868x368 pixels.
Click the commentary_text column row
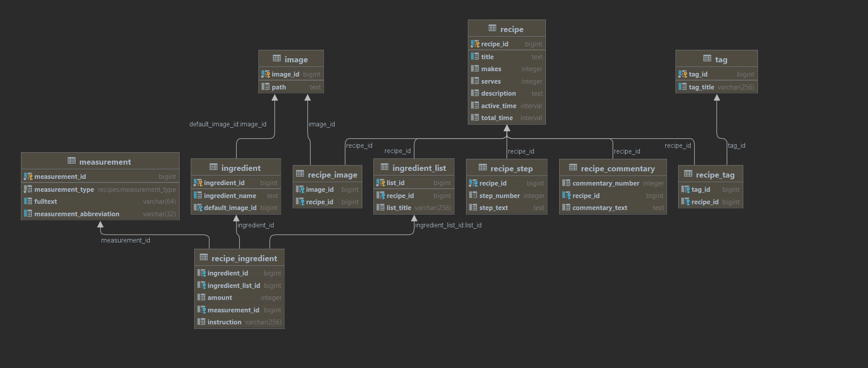(613, 208)
